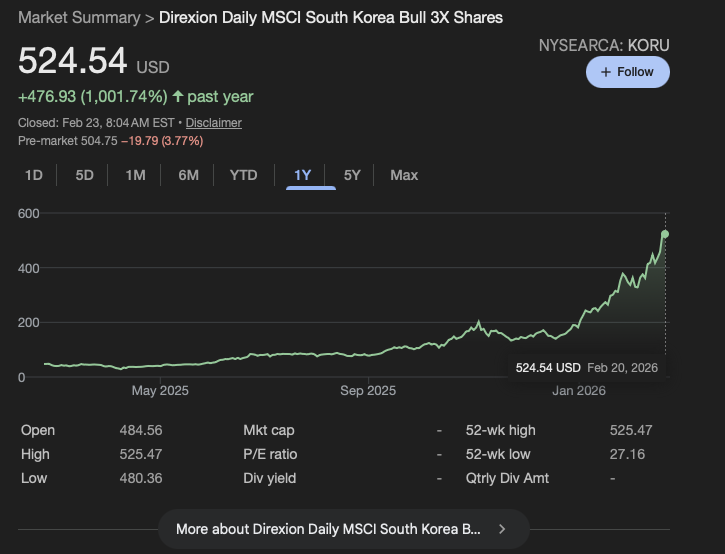Select the 6M time range tab
This screenshot has width=725, height=554.
pos(189,175)
